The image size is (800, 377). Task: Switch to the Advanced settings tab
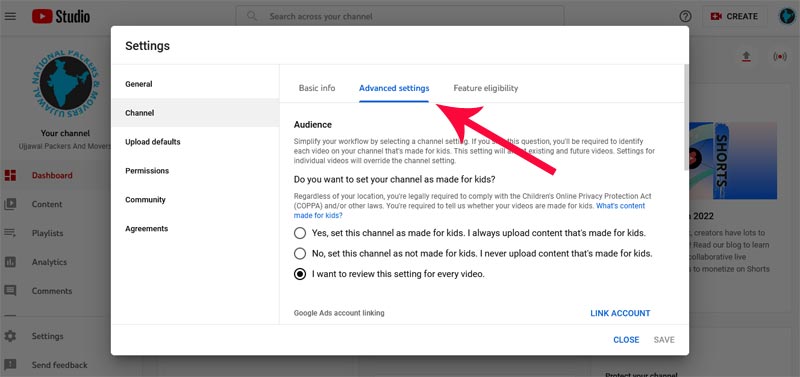[x=394, y=88]
